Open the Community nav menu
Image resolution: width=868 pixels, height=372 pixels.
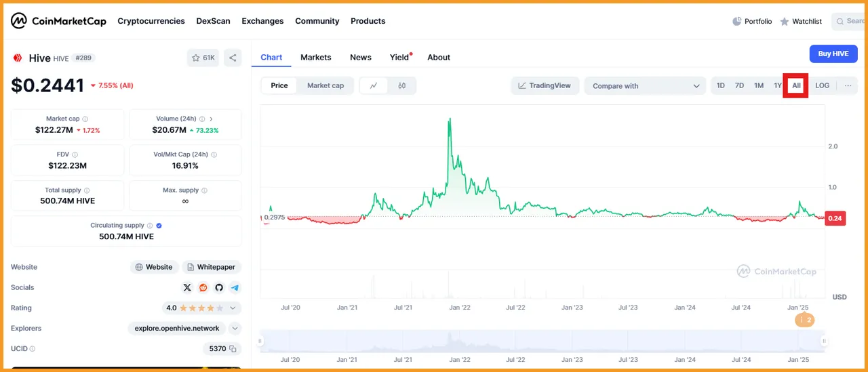[317, 21]
